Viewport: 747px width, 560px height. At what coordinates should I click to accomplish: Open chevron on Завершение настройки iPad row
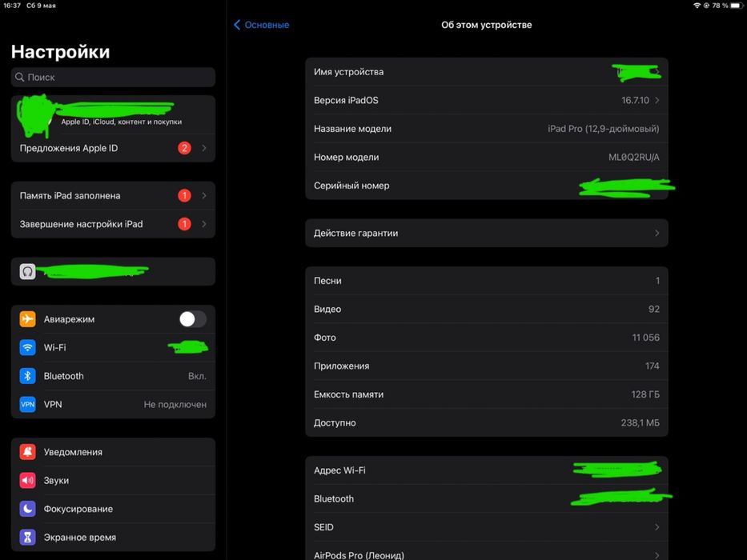coord(204,224)
